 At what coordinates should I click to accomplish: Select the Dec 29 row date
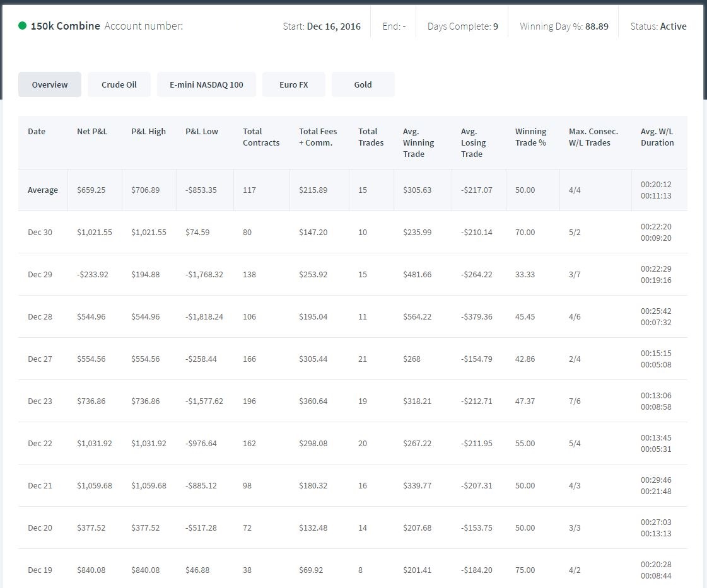click(40, 274)
